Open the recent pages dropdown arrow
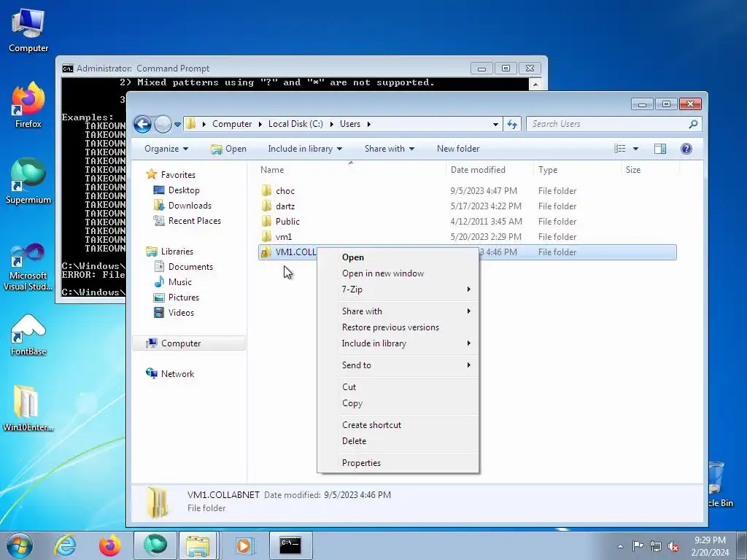The image size is (747, 560). (178, 124)
